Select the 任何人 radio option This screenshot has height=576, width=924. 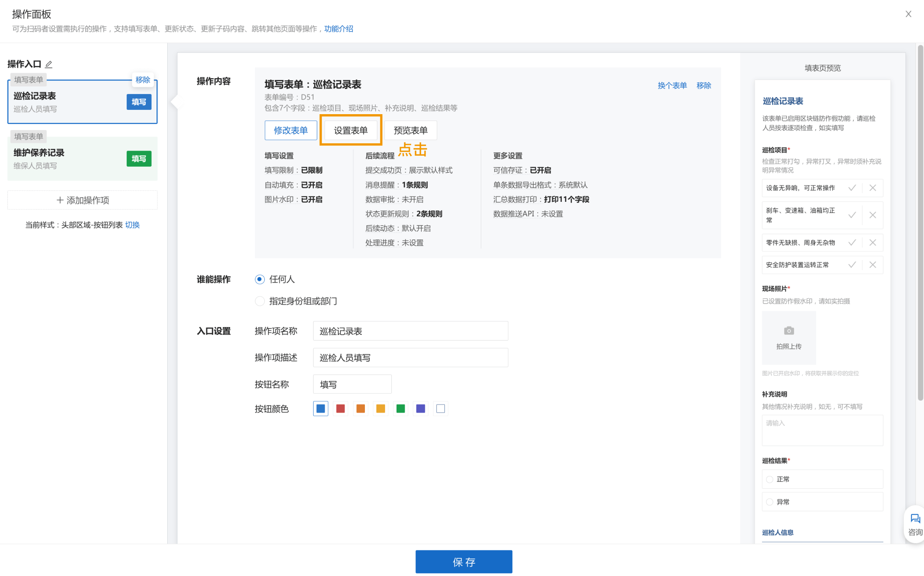[x=260, y=279]
